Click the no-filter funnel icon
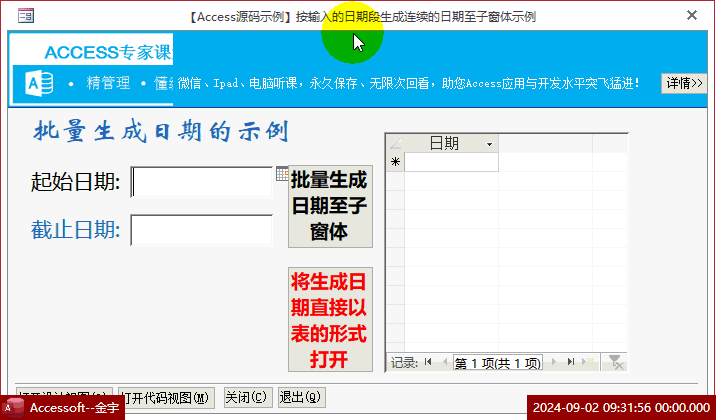Viewport: 716px width, 420px height. (616, 362)
